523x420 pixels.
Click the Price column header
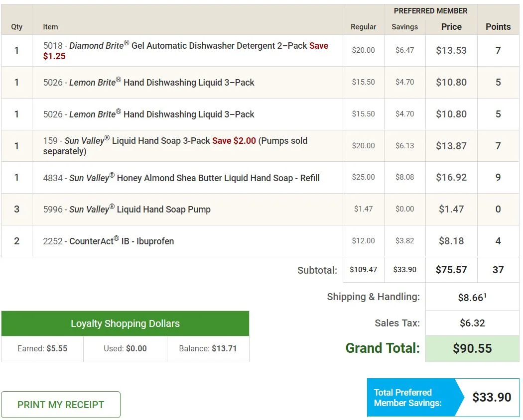pyautogui.click(x=451, y=27)
